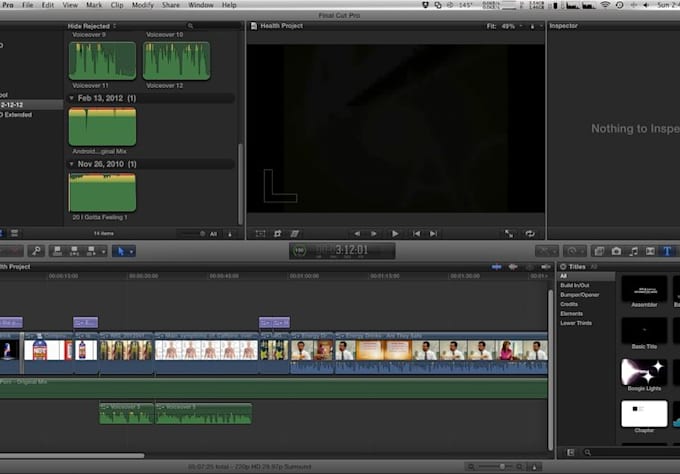Click the 3:12:01 timecode display
680x474 pixels.
351,250
